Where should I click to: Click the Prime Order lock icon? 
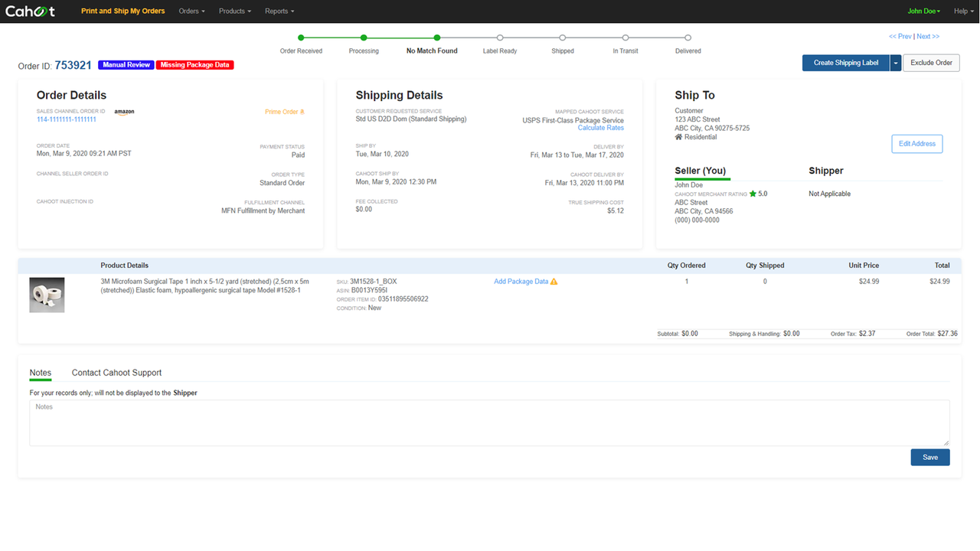(302, 111)
